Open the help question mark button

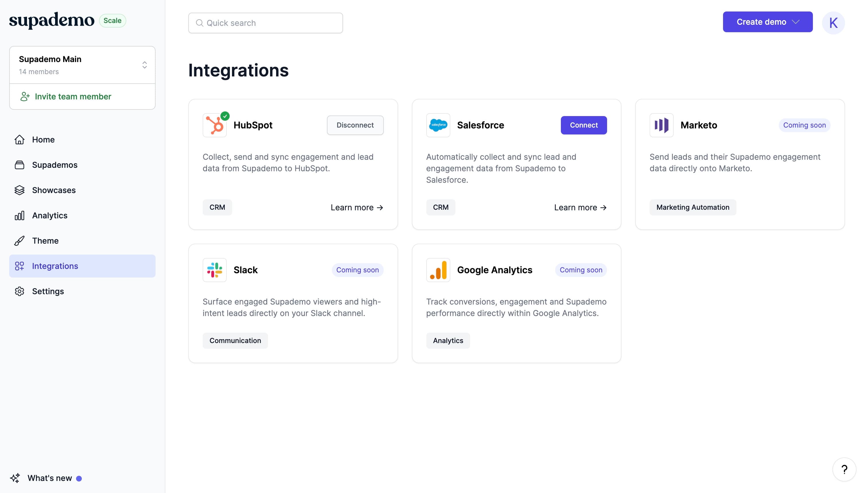(844, 470)
